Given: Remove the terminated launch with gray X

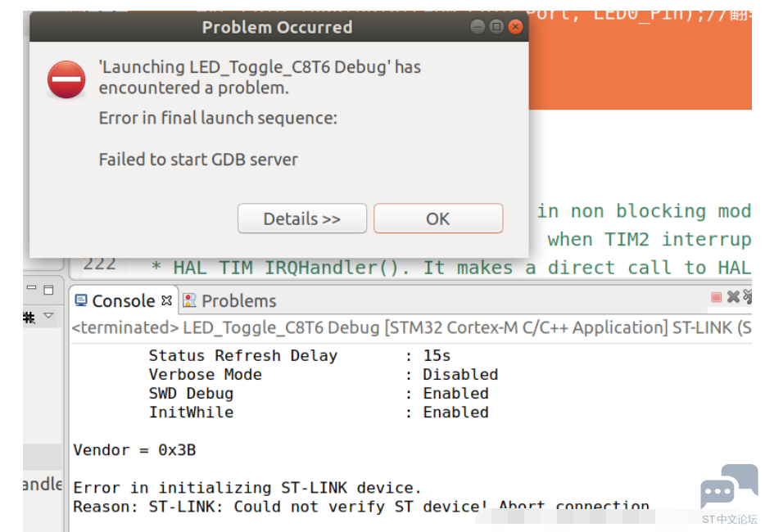Looking at the screenshot, I should click(733, 296).
